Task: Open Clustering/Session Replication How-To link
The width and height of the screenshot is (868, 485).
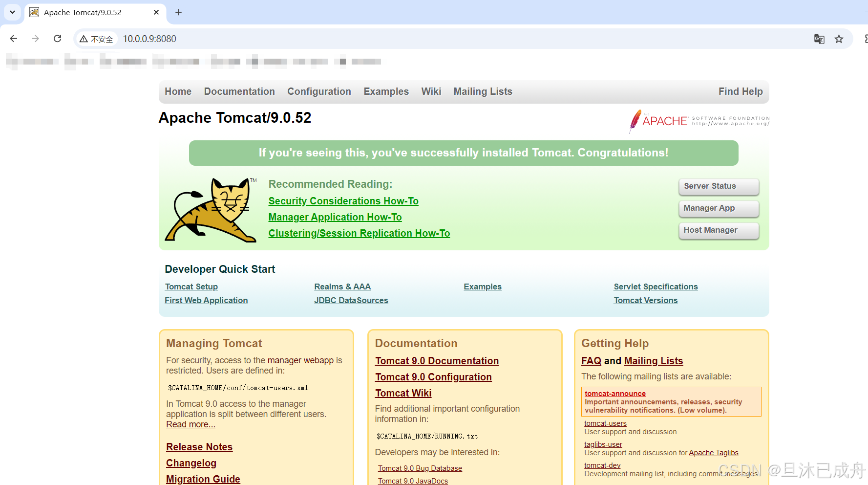Action: coord(359,233)
